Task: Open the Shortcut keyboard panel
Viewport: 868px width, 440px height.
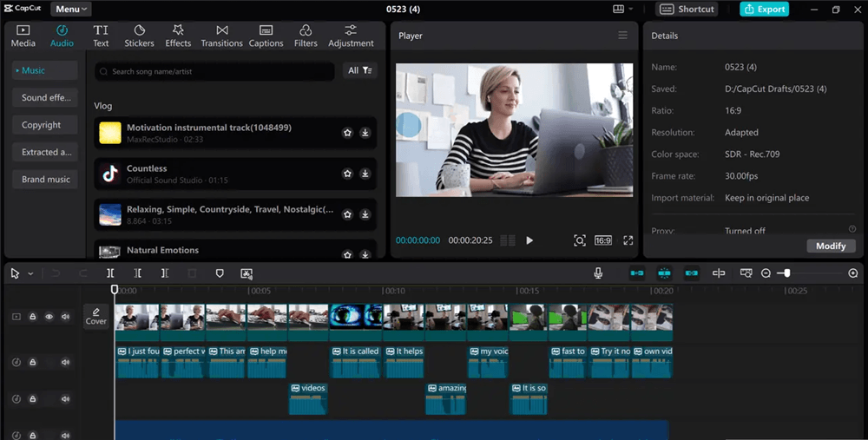Action: pyautogui.click(x=687, y=9)
